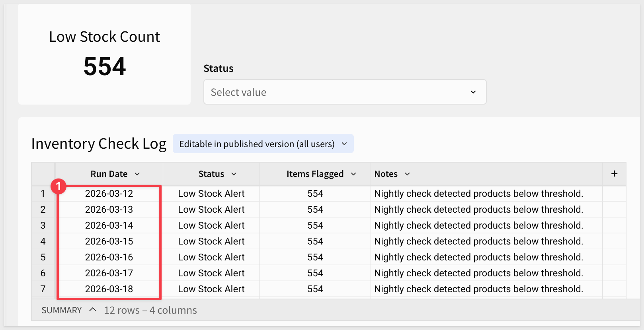Open the Run Date column menu arrow
The height and width of the screenshot is (330, 644).
pos(137,174)
